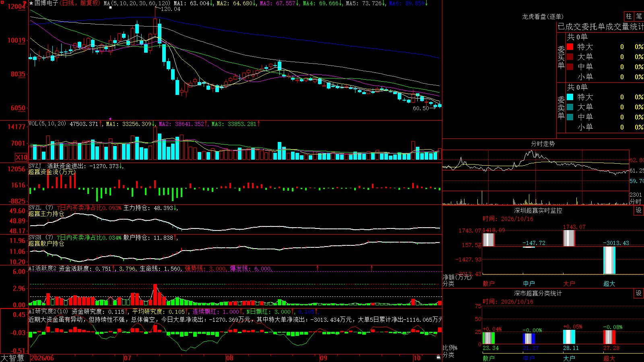Image resolution: width=644 pixels, height=362 pixels.
Task: Click the cyan 特大 sell-order swatch
Action: (x=570, y=97)
